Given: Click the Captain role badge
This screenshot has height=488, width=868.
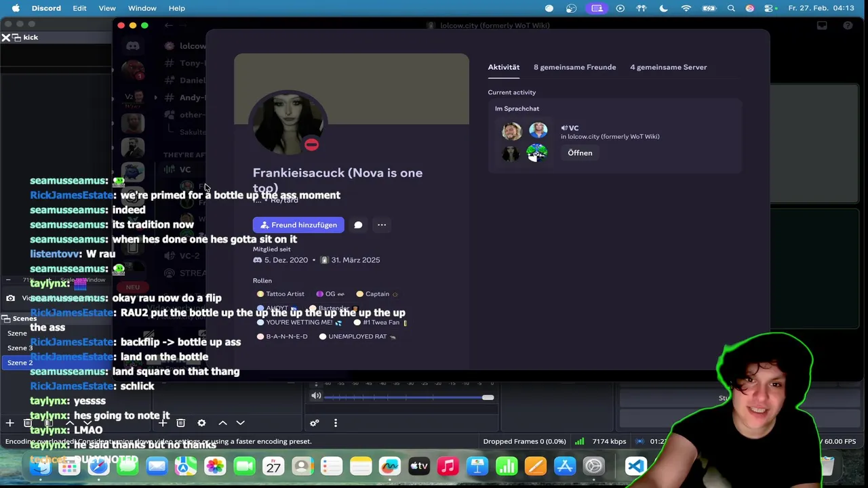Looking at the screenshot, I should [x=378, y=294].
